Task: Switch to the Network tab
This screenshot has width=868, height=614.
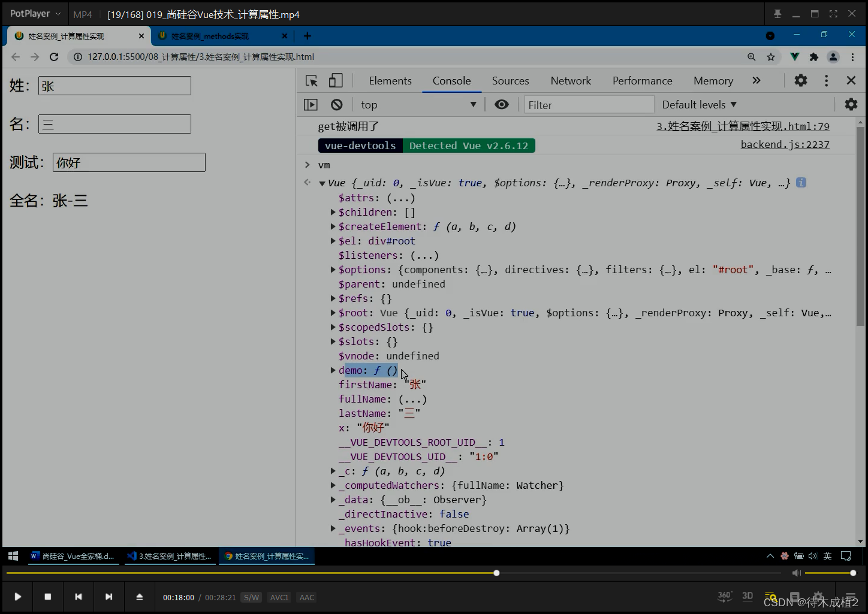Action: [x=571, y=81]
